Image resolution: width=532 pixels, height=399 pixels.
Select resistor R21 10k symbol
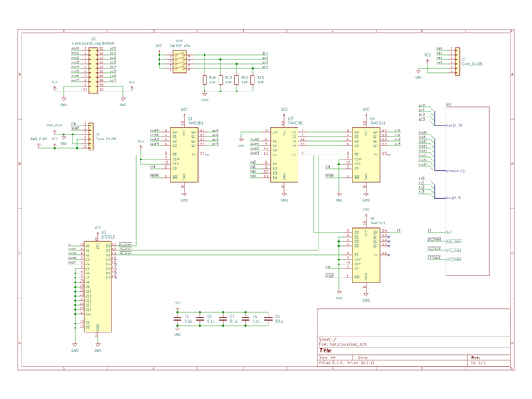(x=253, y=80)
